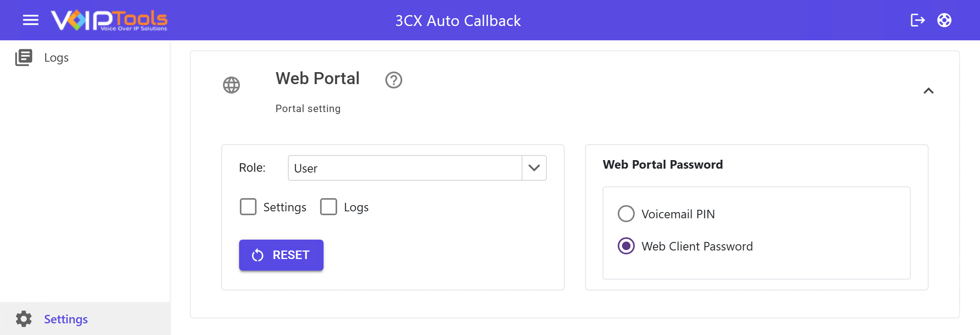The width and height of the screenshot is (980, 335).
Task: Open Web Portal help question mark
Action: coord(394,80)
